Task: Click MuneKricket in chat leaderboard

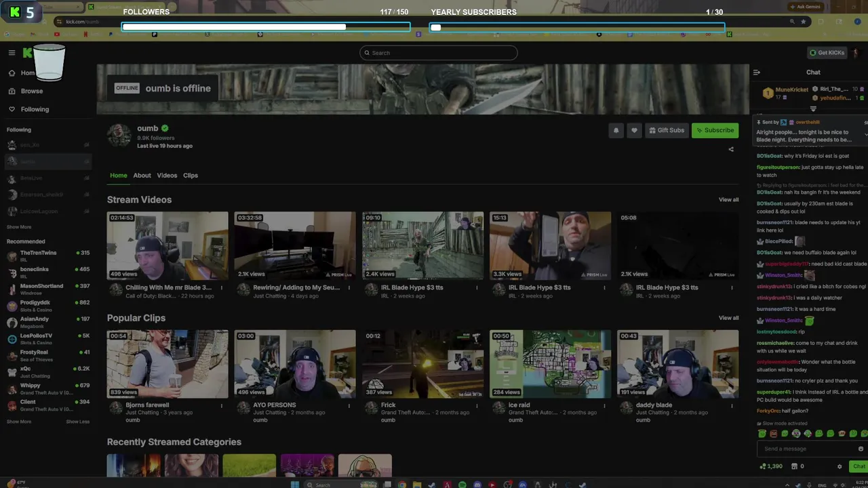Action: coord(792,89)
